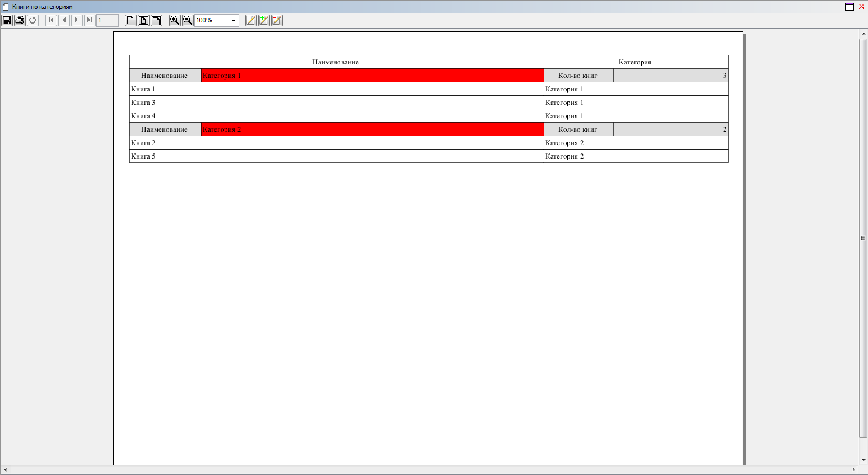
Task: Click the page number input field
Action: 108,21
